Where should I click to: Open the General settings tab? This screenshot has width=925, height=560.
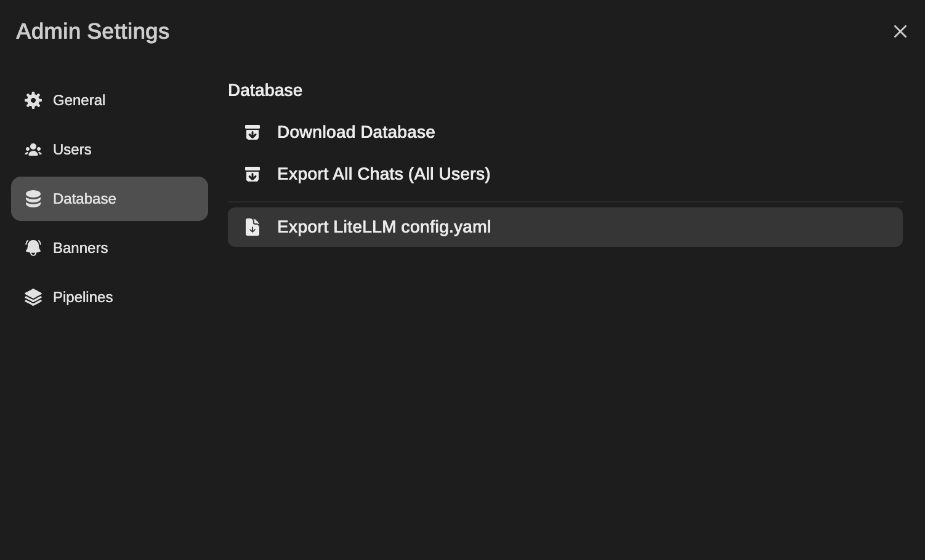[79, 100]
